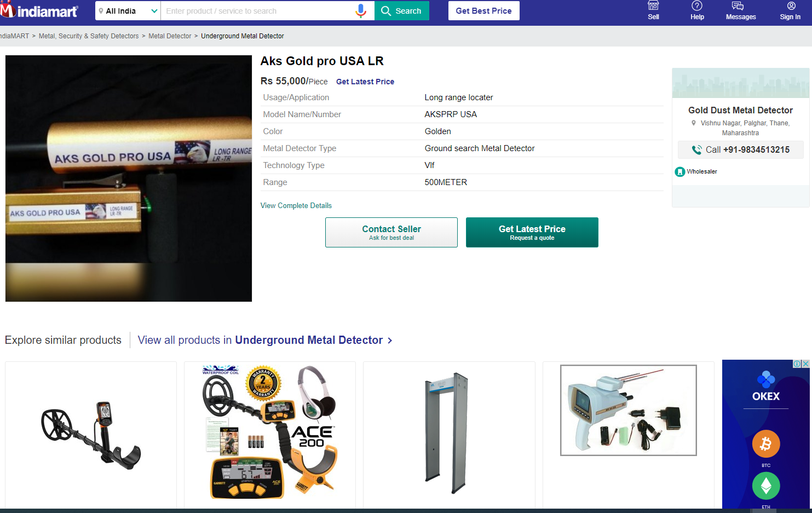Screen dimensions: 812x513
Task: Click the IndiaMART logo
Action: point(39,10)
